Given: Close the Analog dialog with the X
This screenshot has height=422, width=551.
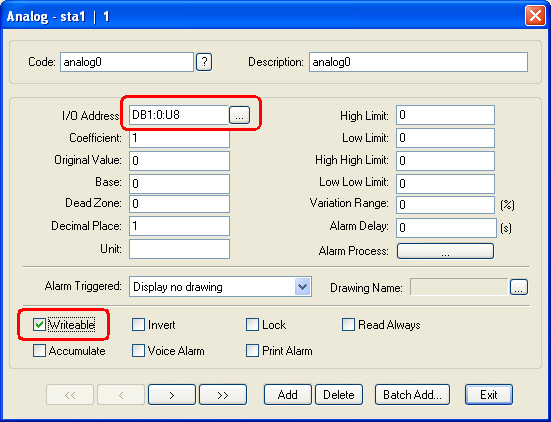Looking at the screenshot, I should 535,16.
